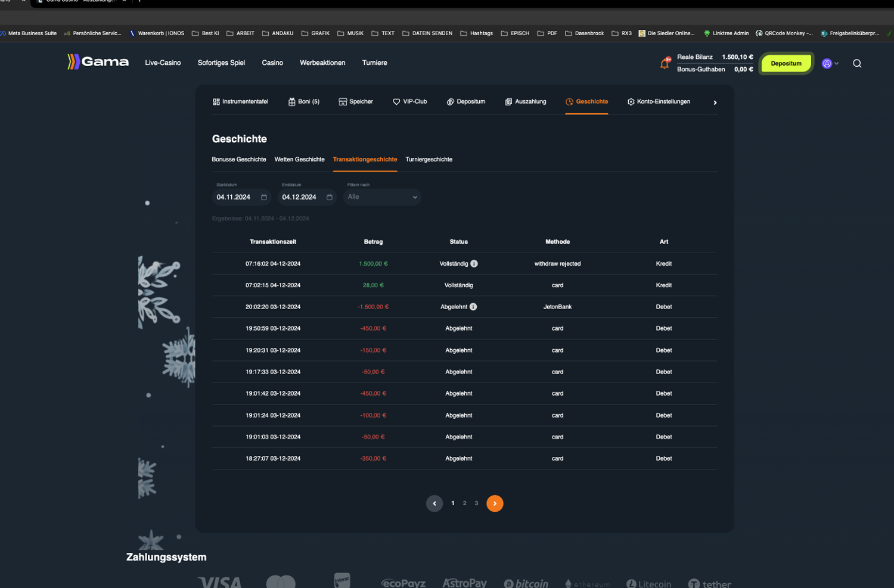The width and height of the screenshot is (894, 588).
Task: Open the Startdatum calendar icon
Action: tap(264, 197)
